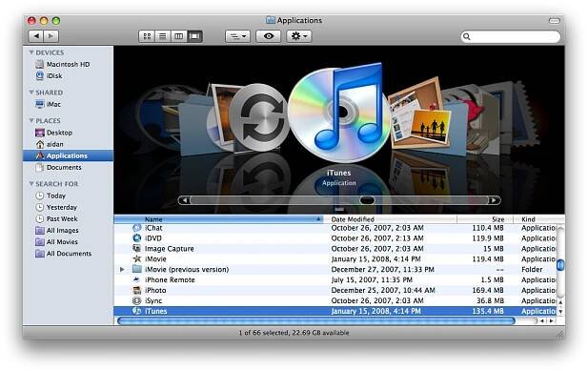Image resolution: width=588 pixels, height=371 pixels.
Task: Select the iChat application row
Action: (335, 228)
